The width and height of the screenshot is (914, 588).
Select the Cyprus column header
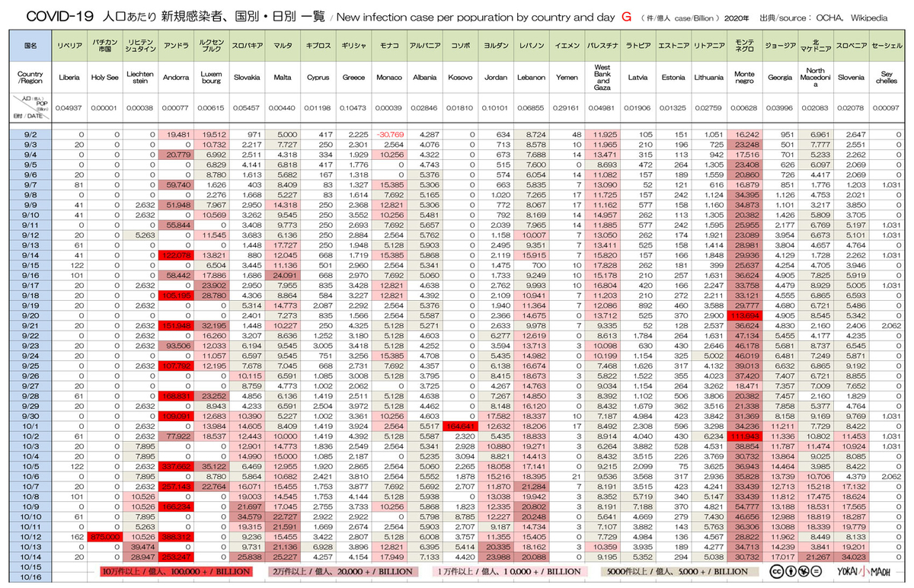pos(318,77)
